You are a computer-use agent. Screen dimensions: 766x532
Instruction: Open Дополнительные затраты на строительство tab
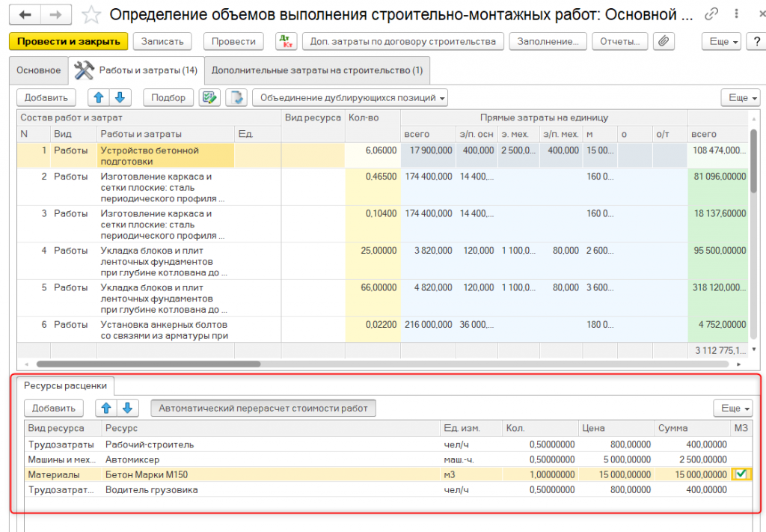(317, 70)
